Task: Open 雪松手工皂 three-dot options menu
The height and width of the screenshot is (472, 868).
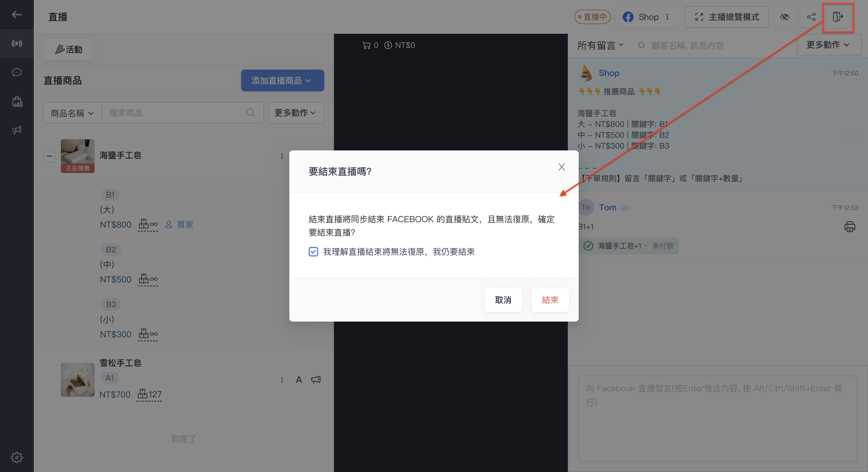Action: coord(282,380)
